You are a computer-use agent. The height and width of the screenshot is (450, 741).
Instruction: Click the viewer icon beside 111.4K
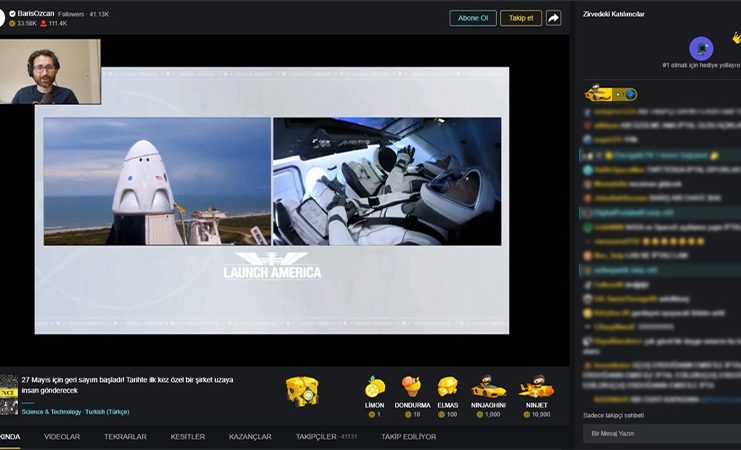coord(43,23)
